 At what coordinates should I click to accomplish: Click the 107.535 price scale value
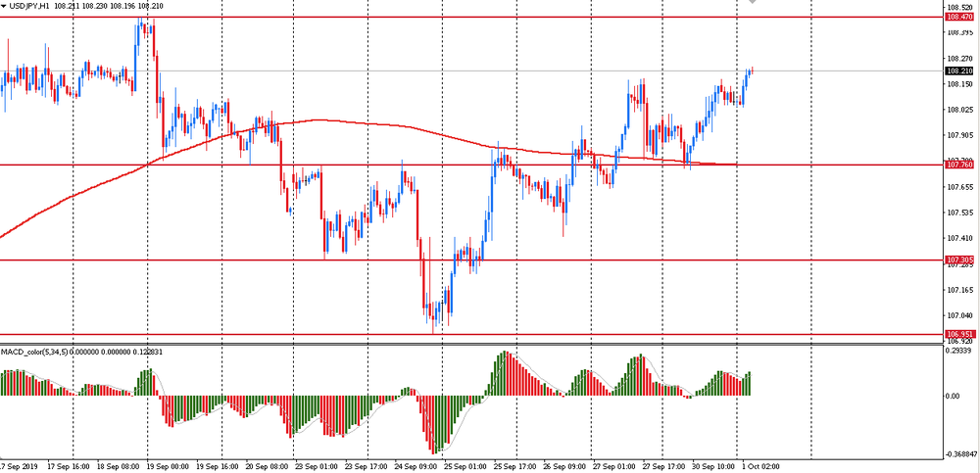[960, 213]
